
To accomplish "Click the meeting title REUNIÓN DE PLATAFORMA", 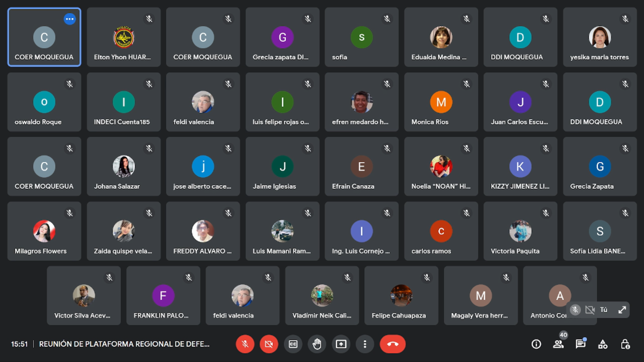I will (x=124, y=344).
